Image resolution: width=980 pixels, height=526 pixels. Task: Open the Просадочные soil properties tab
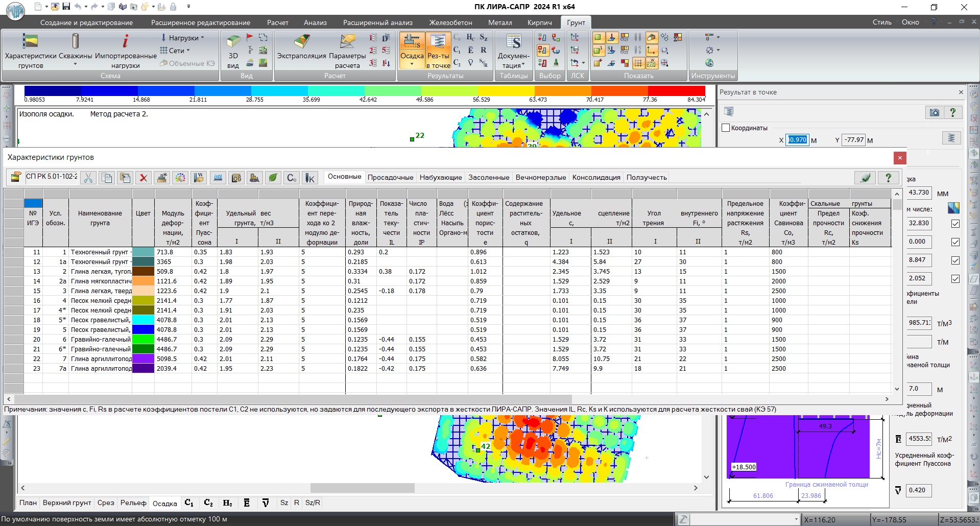click(x=390, y=177)
